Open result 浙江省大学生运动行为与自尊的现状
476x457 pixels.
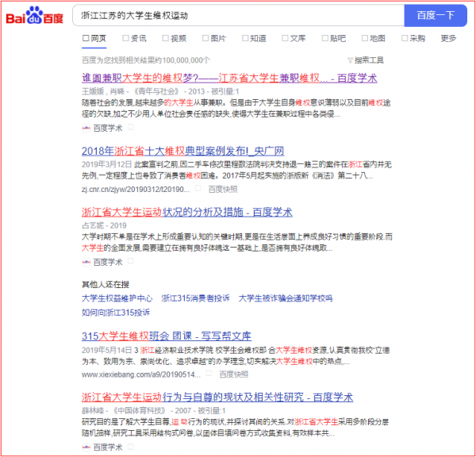(x=217, y=397)
